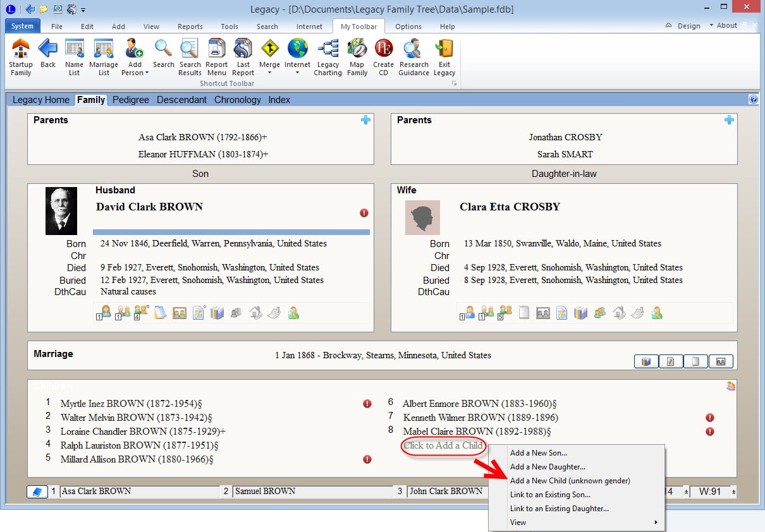Open the Reports ribbon tab
The width and height of the screenshot is (765, 532).
click(x=190, y=27)
